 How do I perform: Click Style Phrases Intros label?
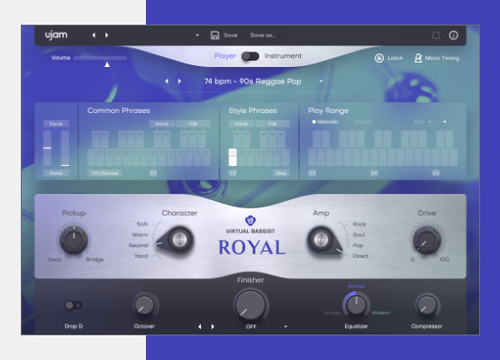[x=241, y=124]
